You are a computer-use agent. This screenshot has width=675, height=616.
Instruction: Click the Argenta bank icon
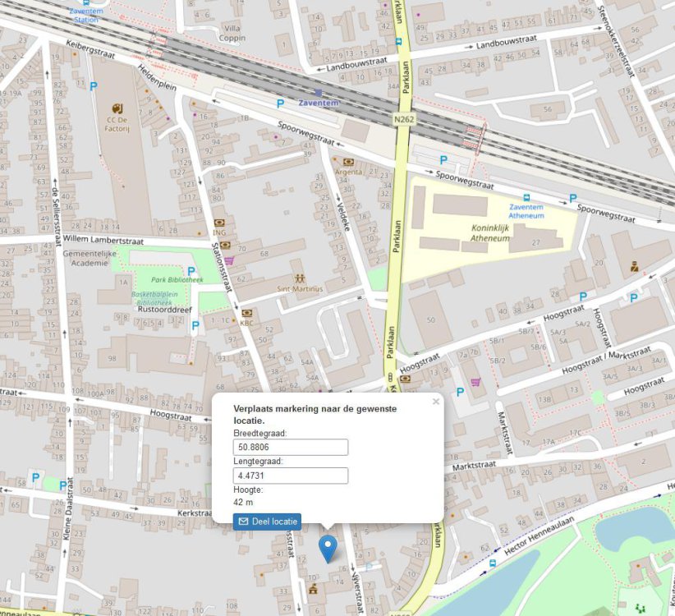(x=348, y=162)
